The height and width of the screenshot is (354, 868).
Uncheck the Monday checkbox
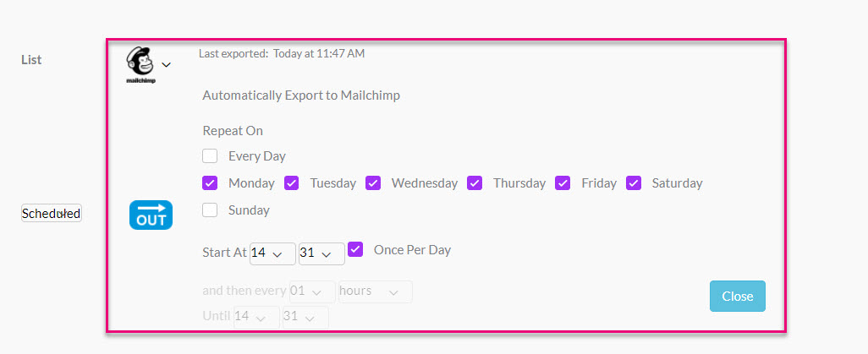point(210,183)
